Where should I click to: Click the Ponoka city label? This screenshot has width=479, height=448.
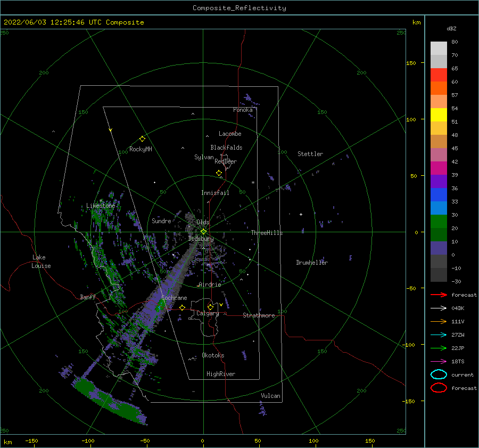pos(243,110)
